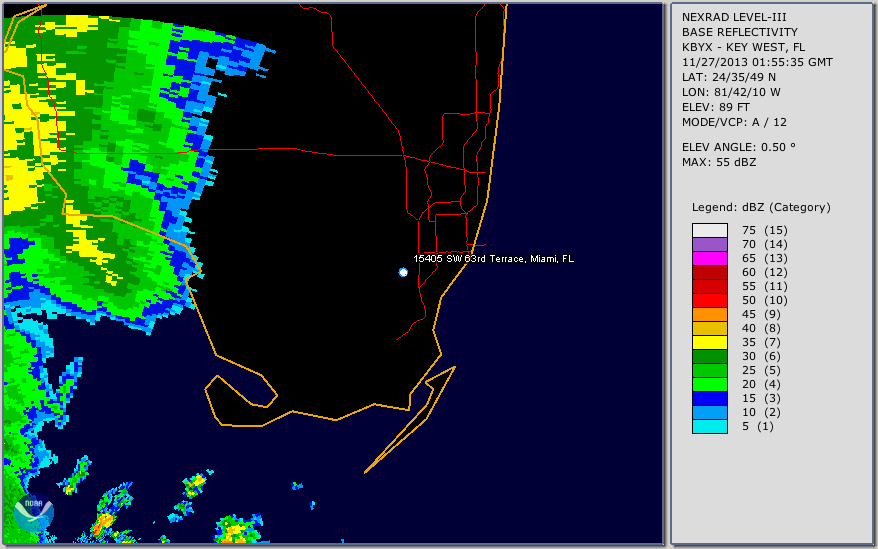Select the 55 dBZ red legend swatch
The image size is (878, 549).
(x=709, y=286)
